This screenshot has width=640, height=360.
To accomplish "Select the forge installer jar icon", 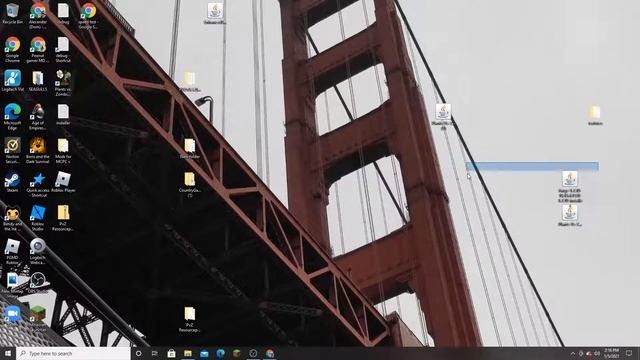I will point(569,187).
